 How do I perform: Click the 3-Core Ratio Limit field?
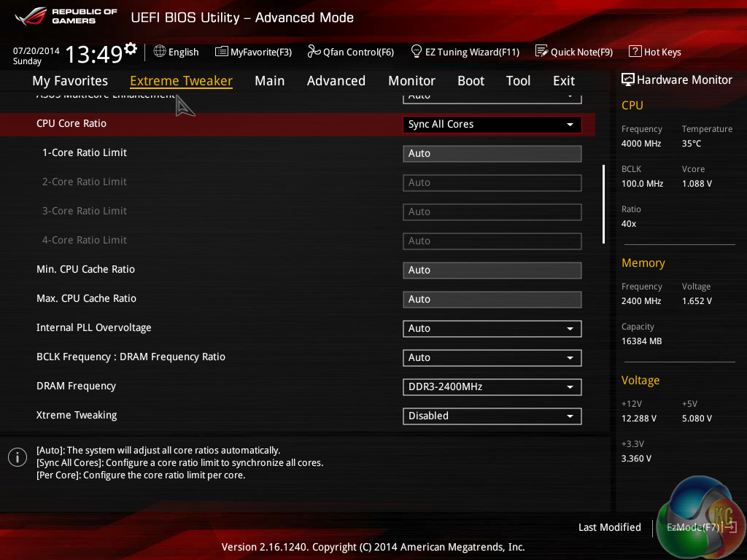pos(492,212)
